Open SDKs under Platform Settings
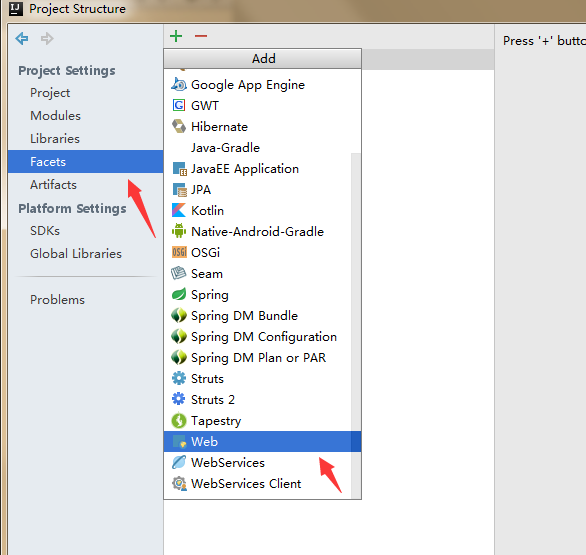Viewport: 586px width, 555px height. pyautogui.click(x=86, y=231)
